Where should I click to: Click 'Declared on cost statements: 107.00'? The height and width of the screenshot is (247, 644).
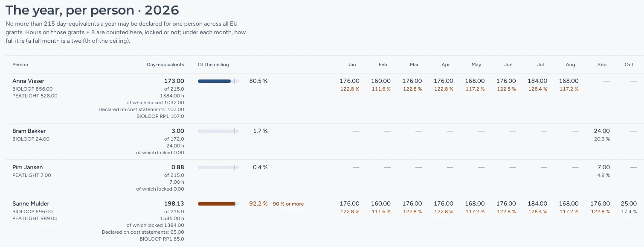pos(141,109)
